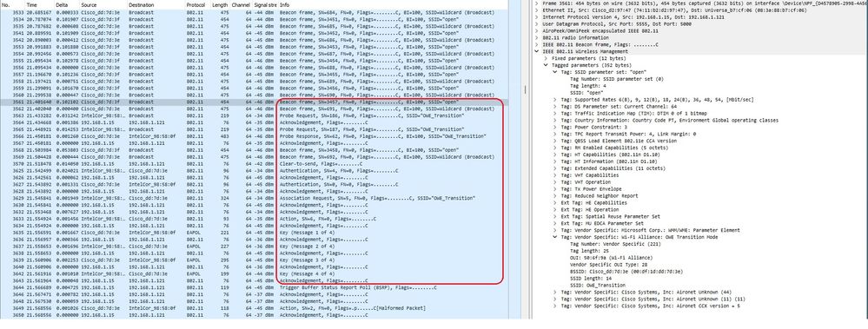Expand TPC Report Transmit Power tag
This screenshot has height=329, width=868.
pos(555,134)
